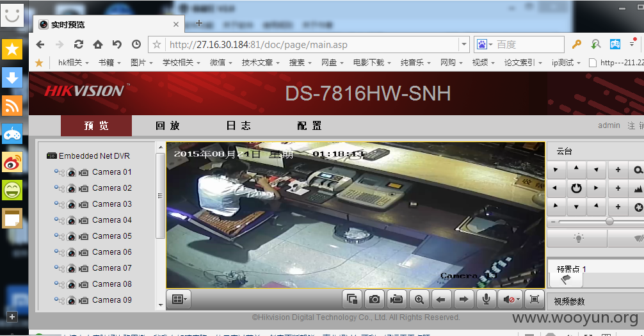Open a new browser tab

(x=199, y=23)
